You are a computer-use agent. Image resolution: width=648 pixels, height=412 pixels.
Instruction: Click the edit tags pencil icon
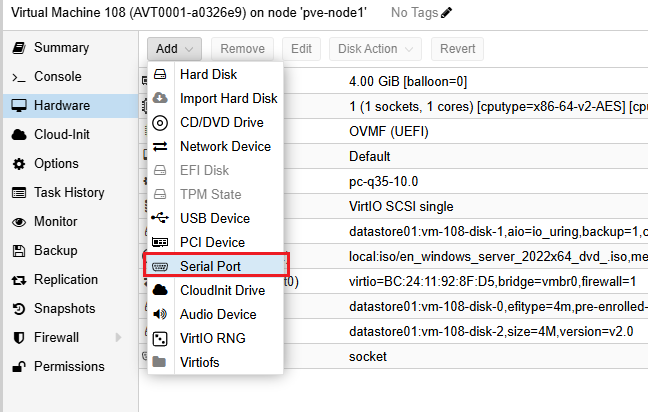click(x=446, y=13)
